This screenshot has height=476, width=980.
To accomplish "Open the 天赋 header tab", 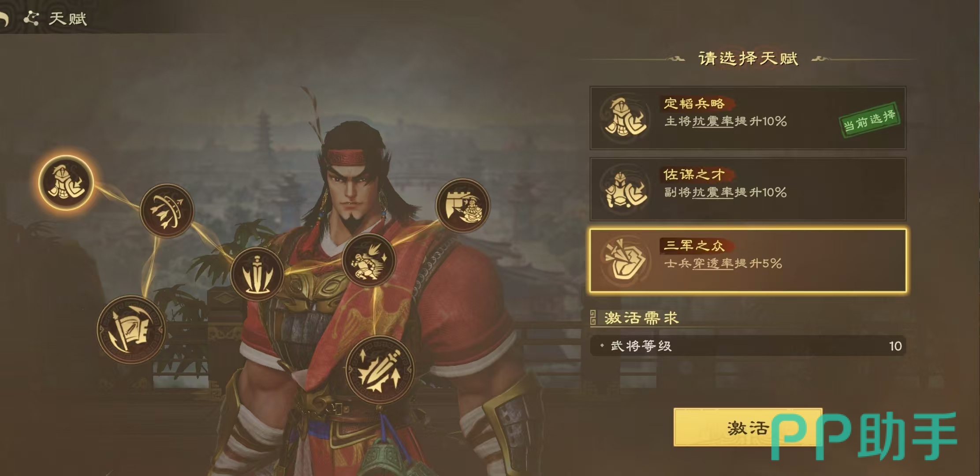I will (x=67, y=19).
